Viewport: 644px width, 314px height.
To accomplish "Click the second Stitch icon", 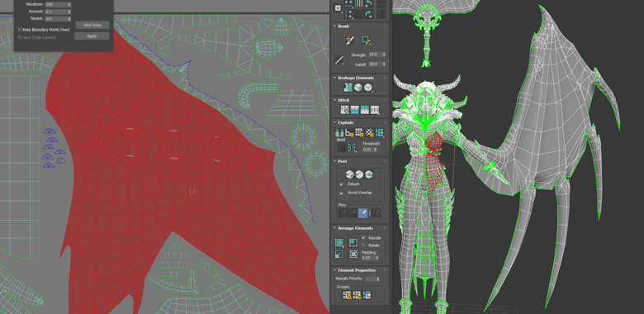I will coord(354,110).
